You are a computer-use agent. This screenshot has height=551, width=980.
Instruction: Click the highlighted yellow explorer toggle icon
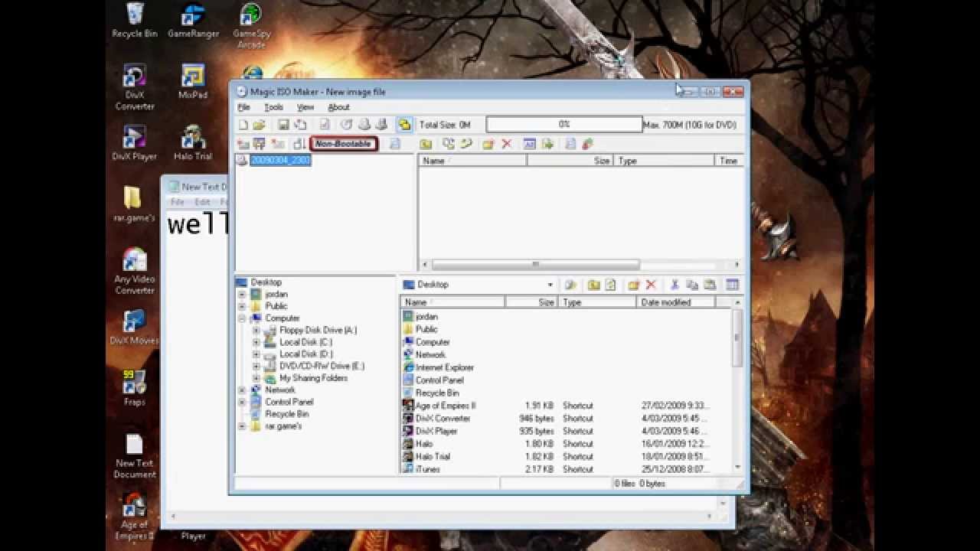pos(404,125)
